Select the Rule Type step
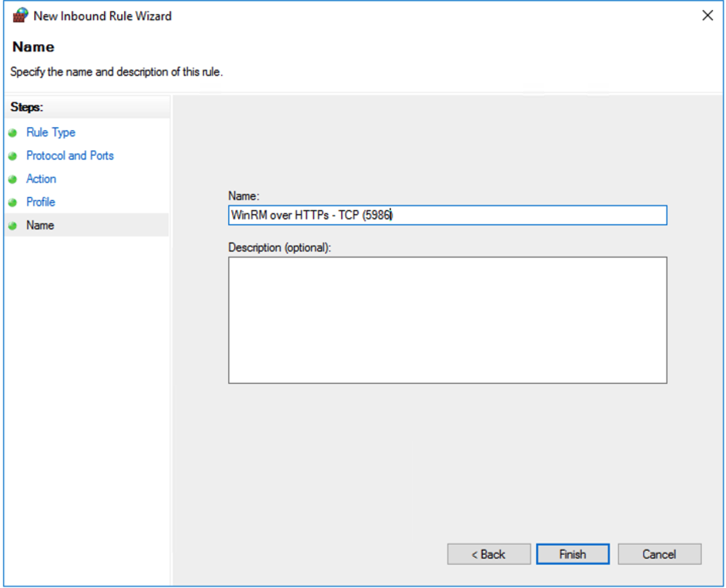Image resolution: width=726 pixels, height=588 pixels. point(50,133)
